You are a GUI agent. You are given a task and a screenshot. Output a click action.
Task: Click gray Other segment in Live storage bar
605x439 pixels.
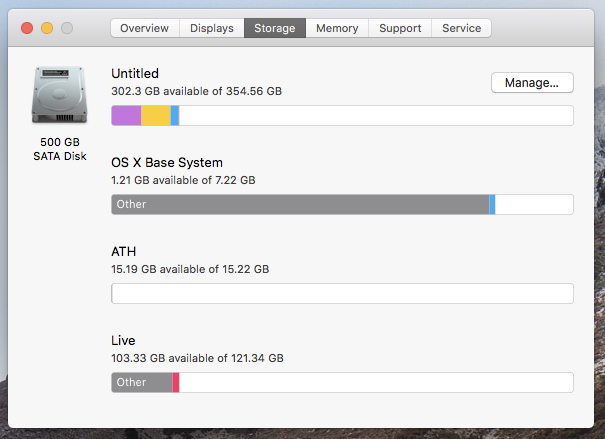[142, 382]
